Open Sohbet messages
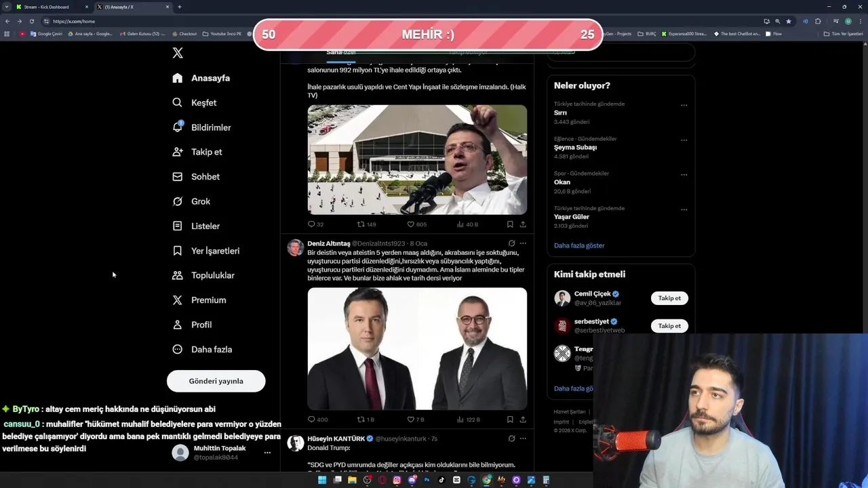Screen dimensions: 868x488 [x=196, y=176]
